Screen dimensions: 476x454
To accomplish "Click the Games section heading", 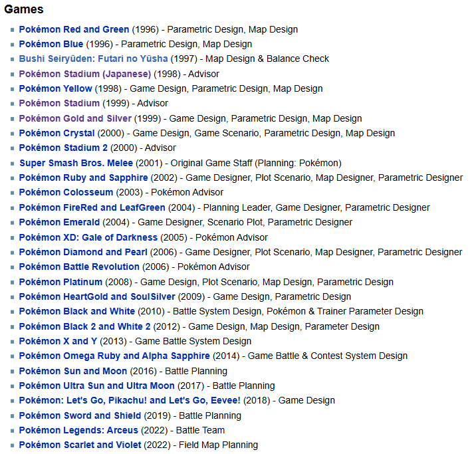I will (24, 9).
